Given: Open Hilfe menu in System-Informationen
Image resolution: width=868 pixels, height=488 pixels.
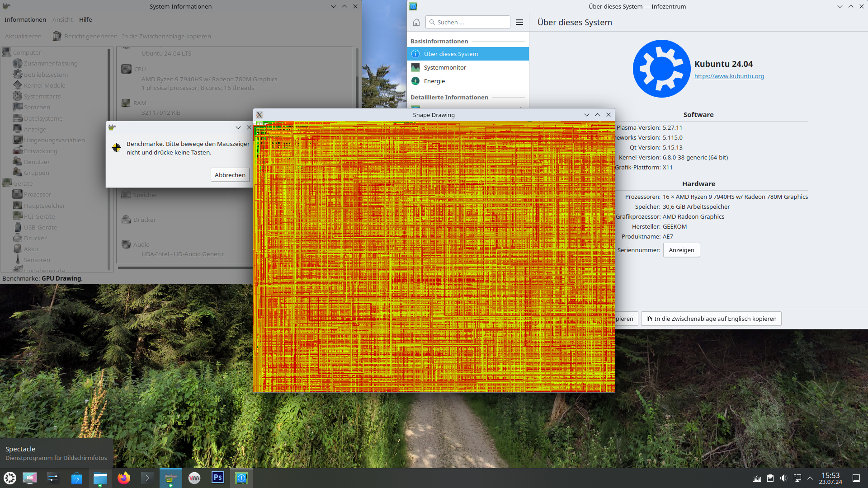Looking at the screenshot, I should (x=85, y=19).
